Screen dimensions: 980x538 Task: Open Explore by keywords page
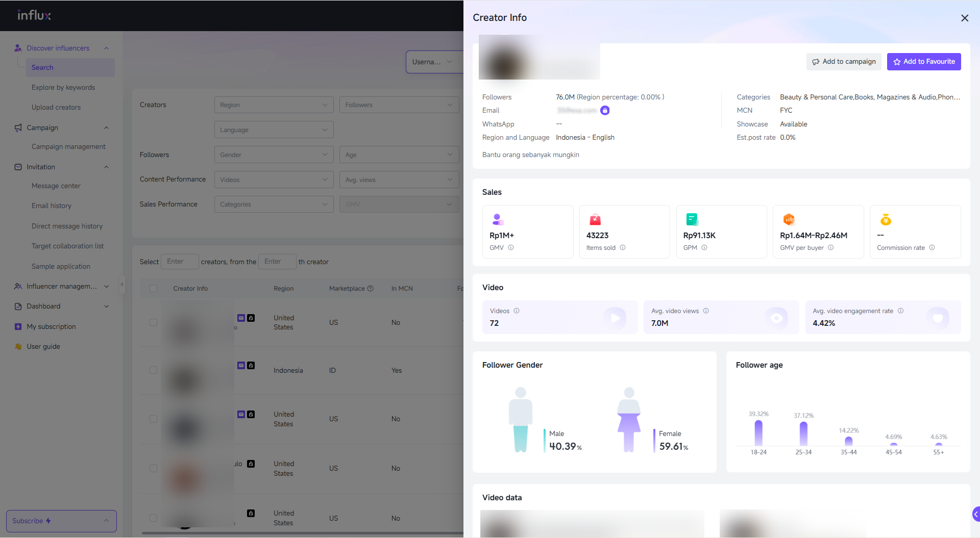click(x=63, y=88)
